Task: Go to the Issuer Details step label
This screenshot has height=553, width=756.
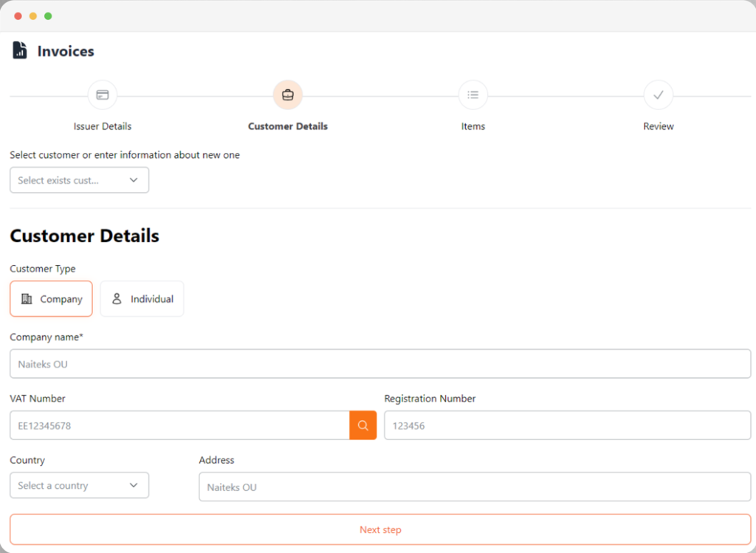Action: click(103, 126)
